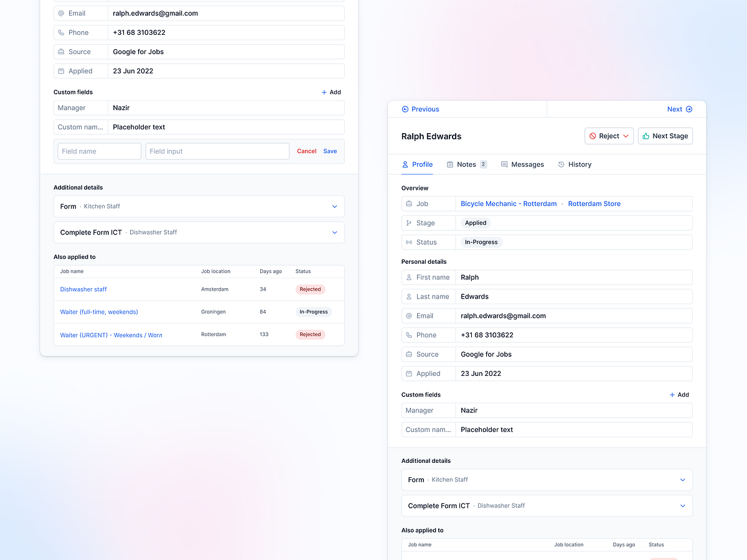Expand Complete Form ICT in left panel

click(334, 232)
